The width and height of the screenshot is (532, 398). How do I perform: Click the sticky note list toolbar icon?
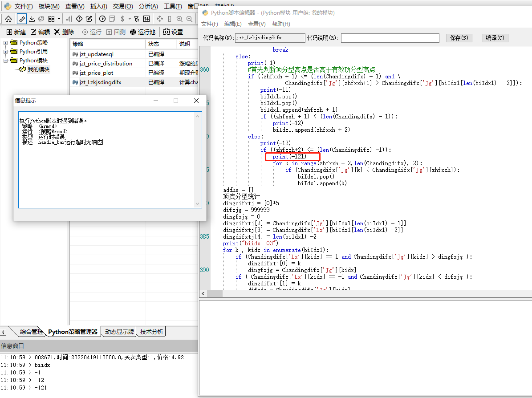pyautogui.click(x=112, y=19)
